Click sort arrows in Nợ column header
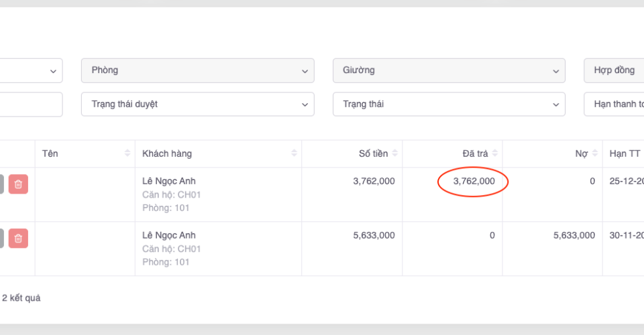Screen dimensions: 644x335 point(594,153)
